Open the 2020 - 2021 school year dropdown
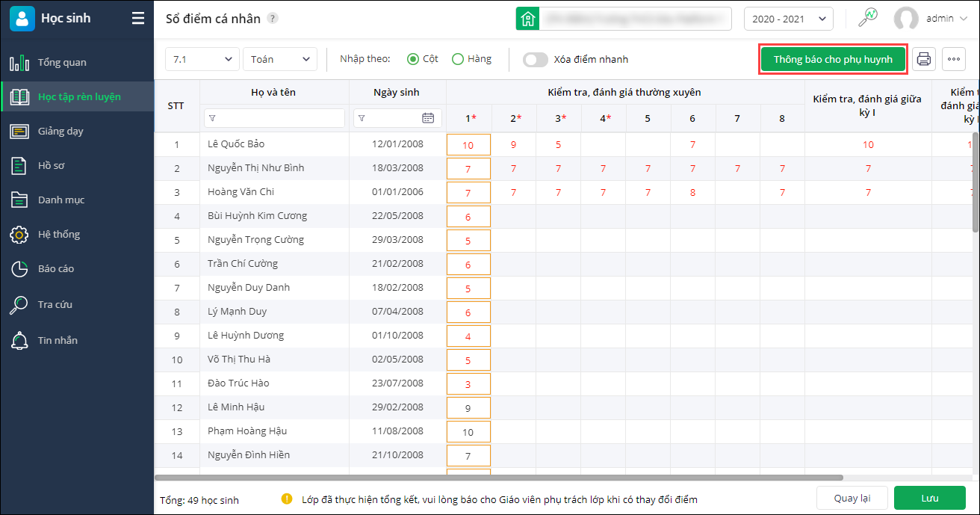 788,19
